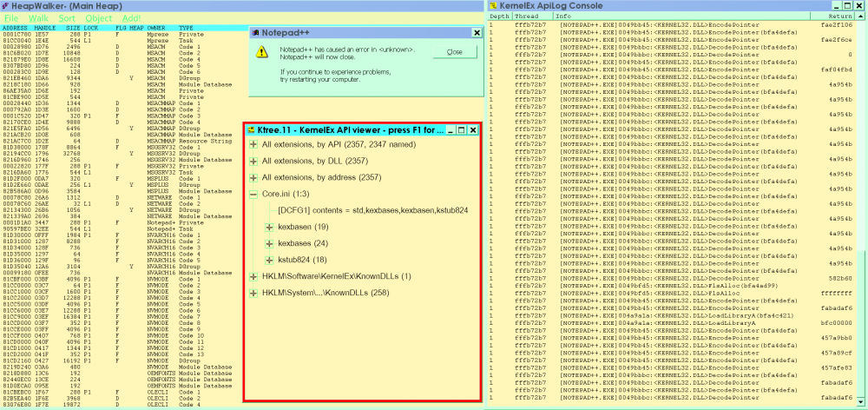
Task: Click the Notepad++ error dialog title icon
Action: coord(257,32)
